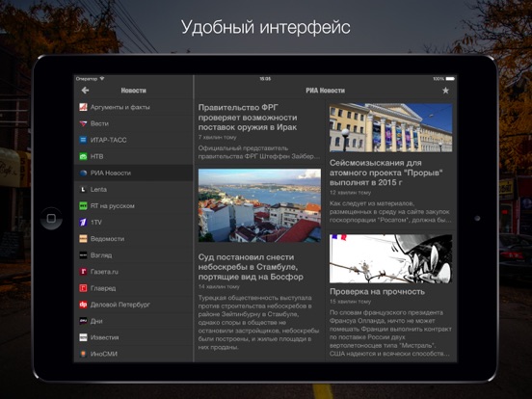This screenshot has width=532, height=399.
Task: Click the ИноСМИ source icon
Action: 83,354
